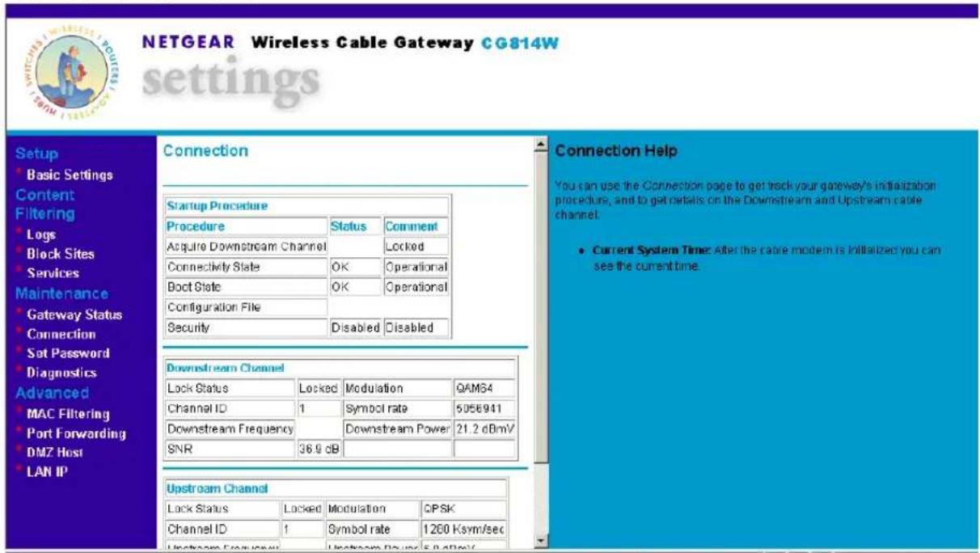View Gateway Status page
Viewport: 980px width, 553px height.
tap(74, 314)
